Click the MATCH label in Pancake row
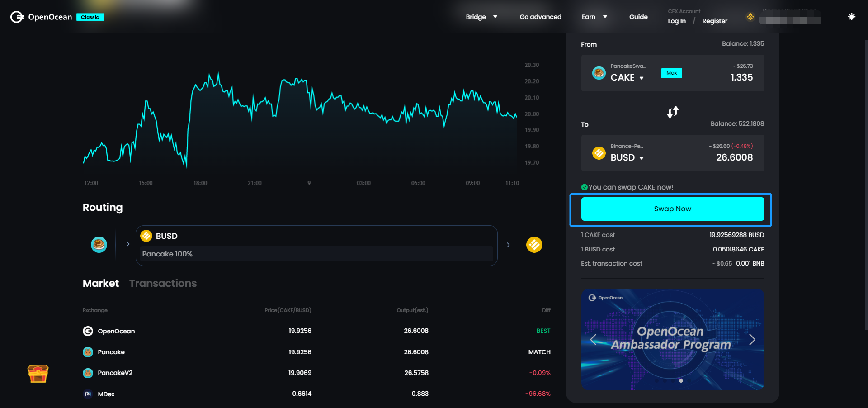The width and height of the screenshot is (868, 408). pyautogui.click(x=539, y=352)
